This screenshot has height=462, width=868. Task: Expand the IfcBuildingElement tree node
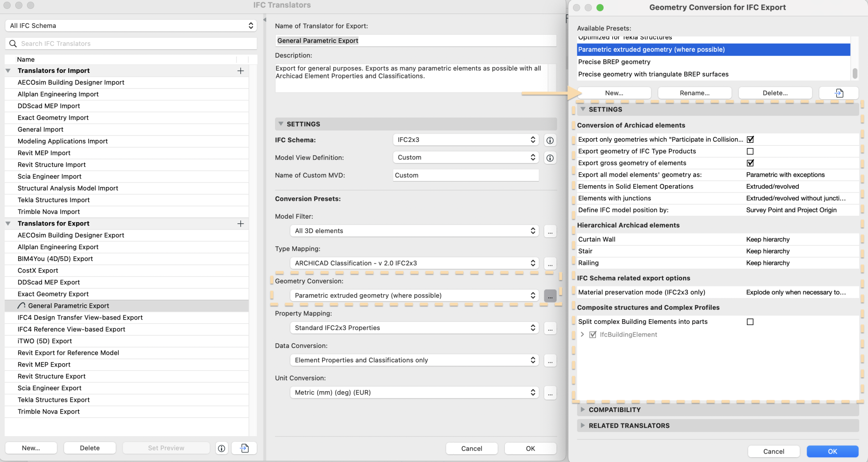point(582,334)
